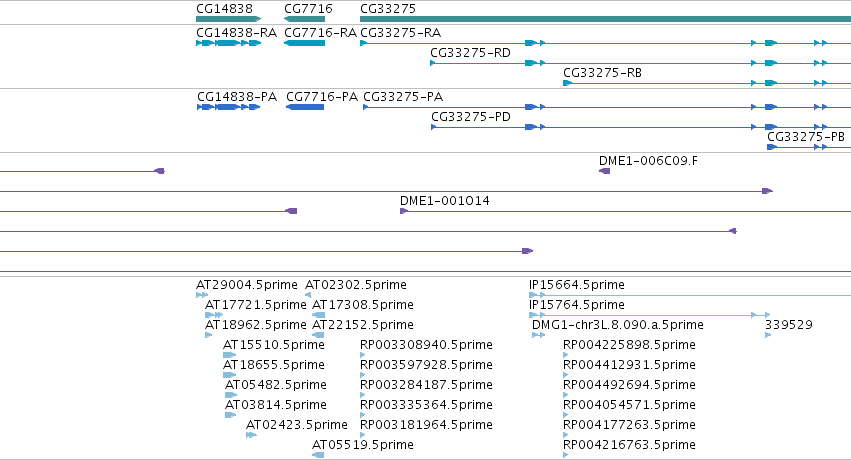This screenshot has height=460, width=851.
Task: Click the RP004054571.5prime label
Action: tap(630, 405)
